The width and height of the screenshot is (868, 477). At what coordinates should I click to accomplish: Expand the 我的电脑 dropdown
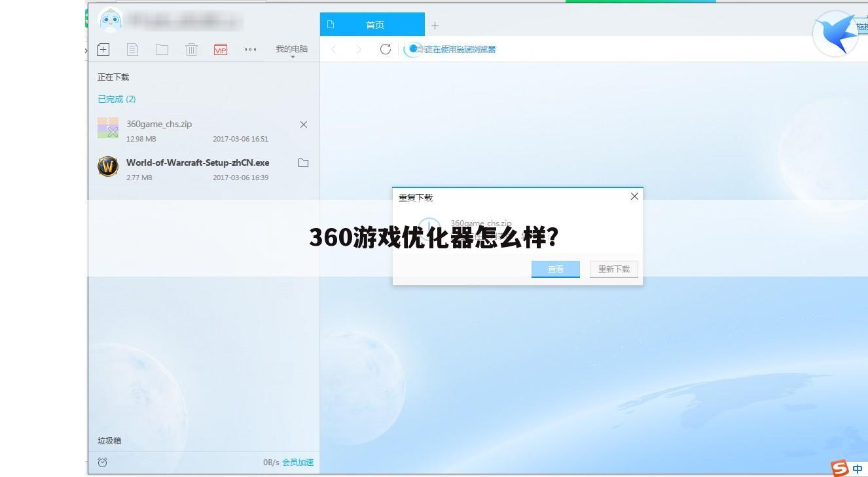click(292, 50)
